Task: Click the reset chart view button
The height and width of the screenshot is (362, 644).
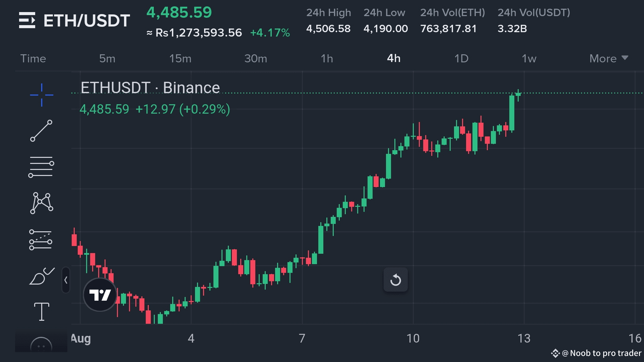Action: pos(396,280)
